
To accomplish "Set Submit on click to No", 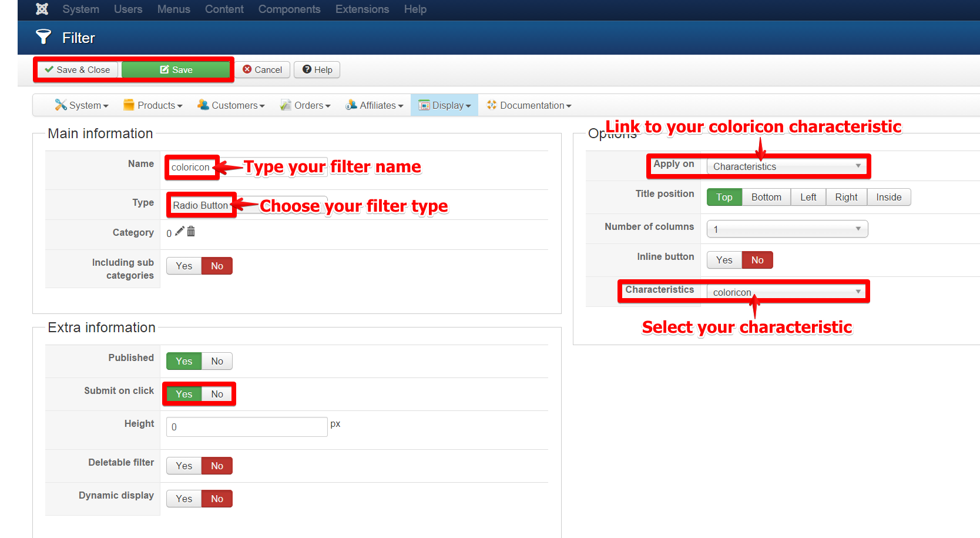I will 217,394.
